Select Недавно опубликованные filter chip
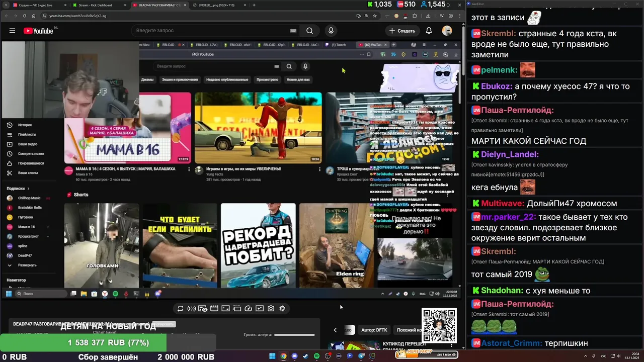This screenshot has width=644, height=362. pyautogui.click(x=227, y=79)
